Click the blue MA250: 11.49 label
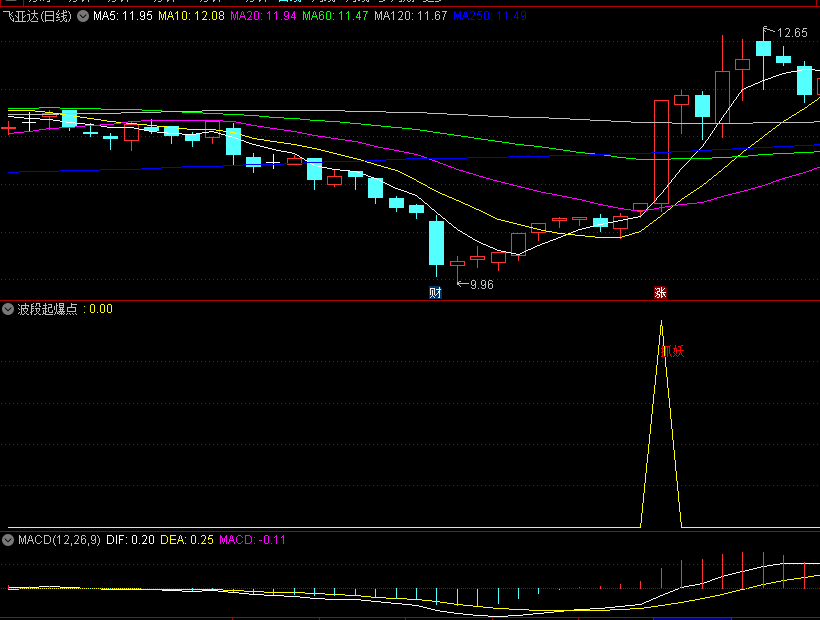This screenshot has height=620, width=820. 489,16
